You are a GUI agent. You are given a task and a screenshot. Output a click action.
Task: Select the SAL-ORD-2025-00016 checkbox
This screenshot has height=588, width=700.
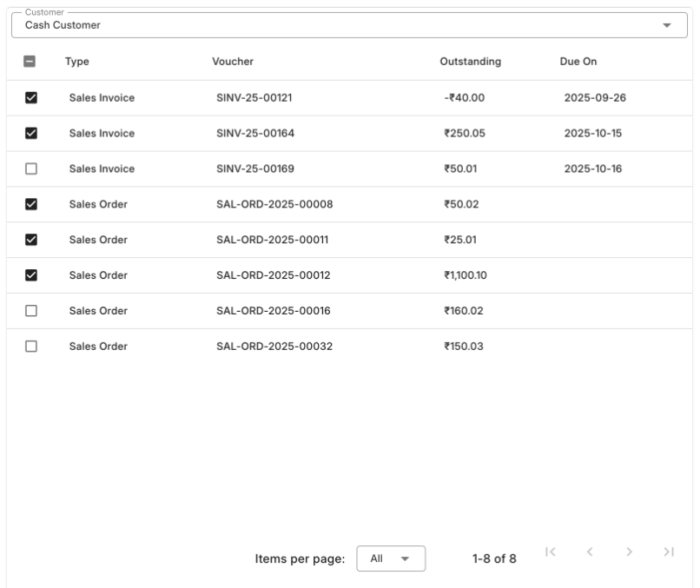[x=31, y=311]
